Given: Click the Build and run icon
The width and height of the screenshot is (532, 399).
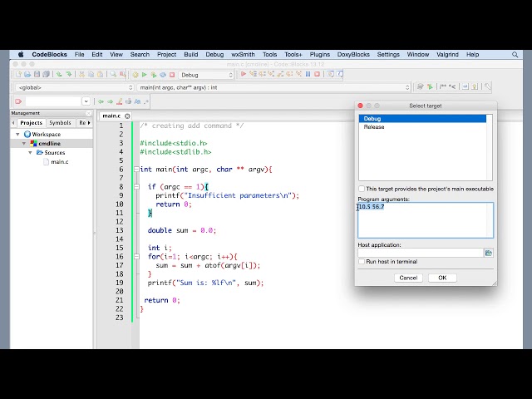Looking at the screenshot, I should (x=154, y=75).
